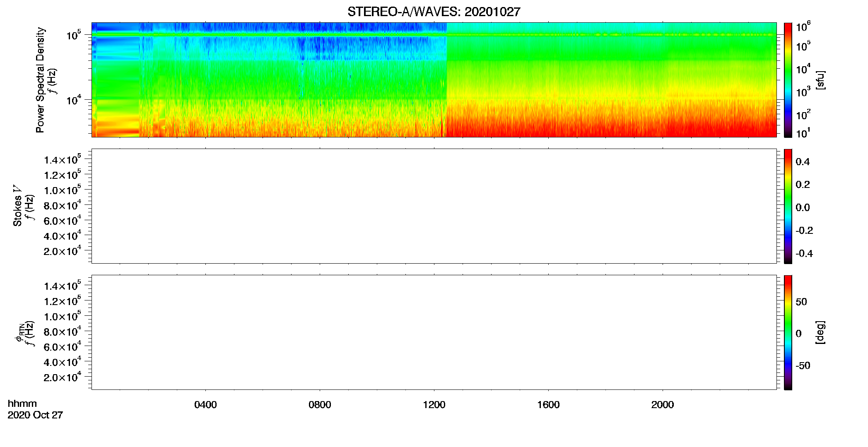Click the [deg] unit label
Screen dimensions: 868x447
coord(820,332)
